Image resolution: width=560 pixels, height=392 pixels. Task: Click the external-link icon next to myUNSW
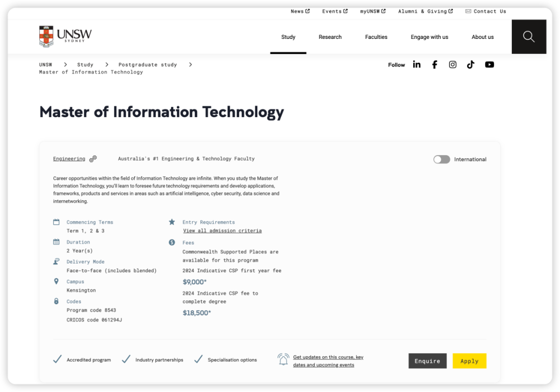[383, 11]
